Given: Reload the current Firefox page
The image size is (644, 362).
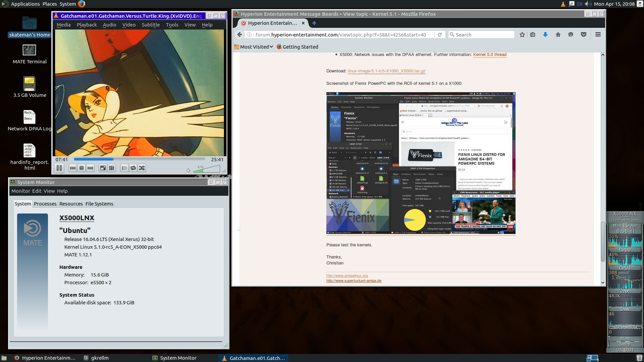Looking at the screenshot, I should 440,35.
